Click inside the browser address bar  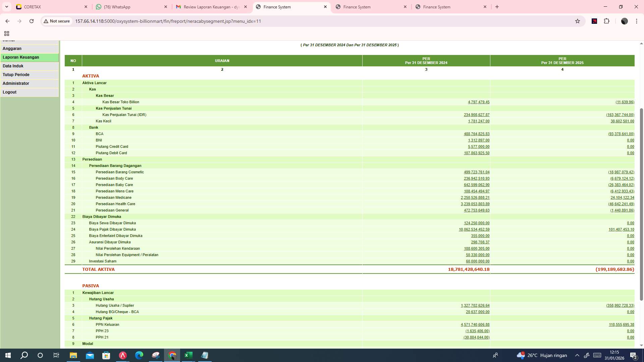coord(201,21)
